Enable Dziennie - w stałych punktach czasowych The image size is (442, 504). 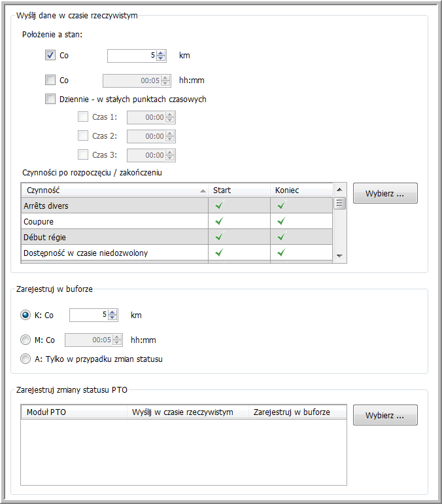tap(50, 99)
